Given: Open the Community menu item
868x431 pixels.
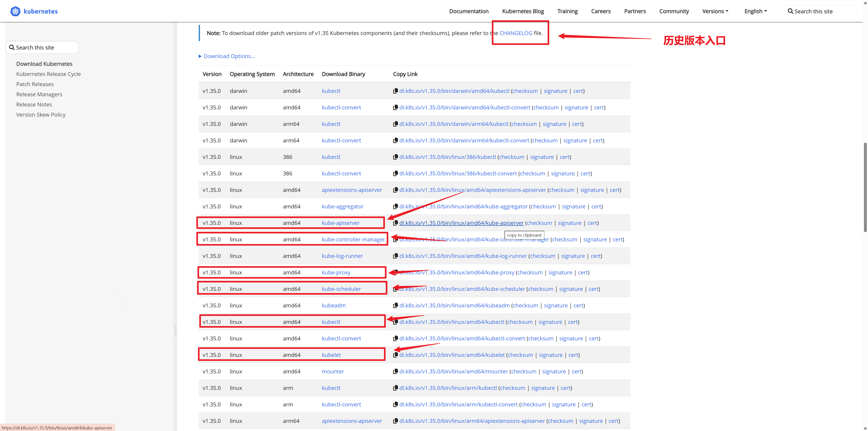Looking at the screenshot, I should pos(674,11).
